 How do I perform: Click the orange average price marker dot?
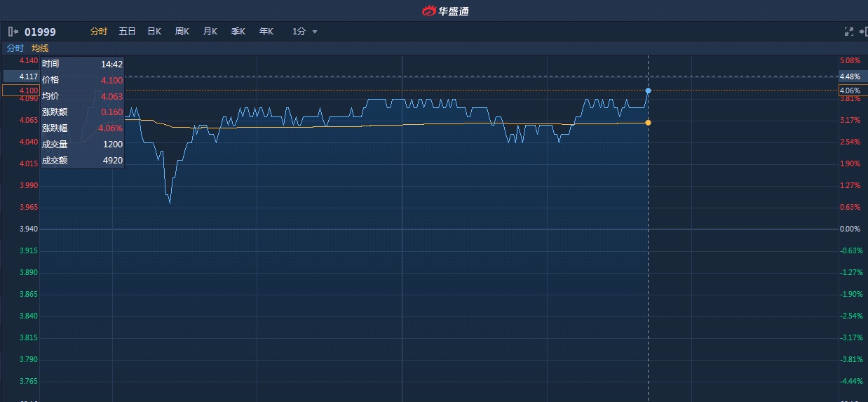[x=648, y=123]
